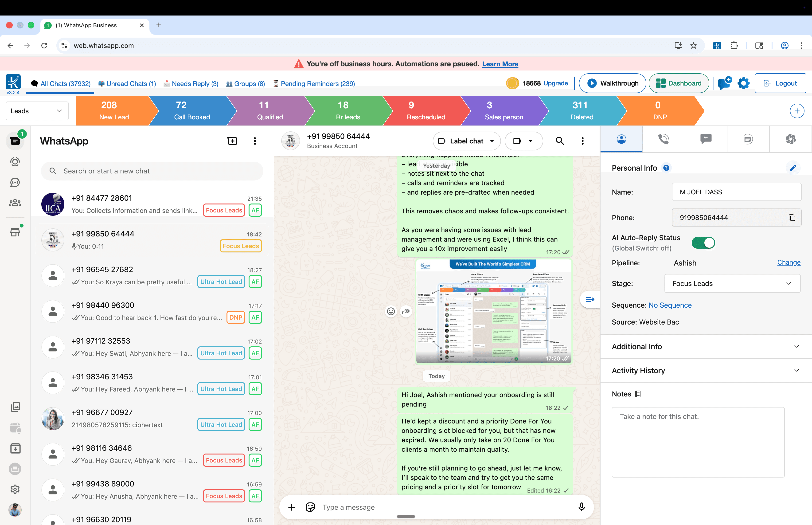The image size is (812, 525).
Task: Open the Dashboard
Action: click(678, 83)
